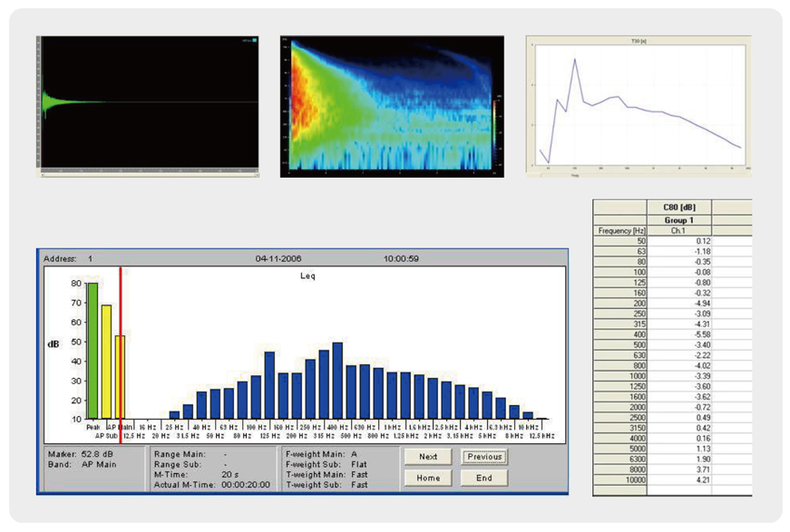Select the value 4.21 for 10000 Hz

[679, 479]
